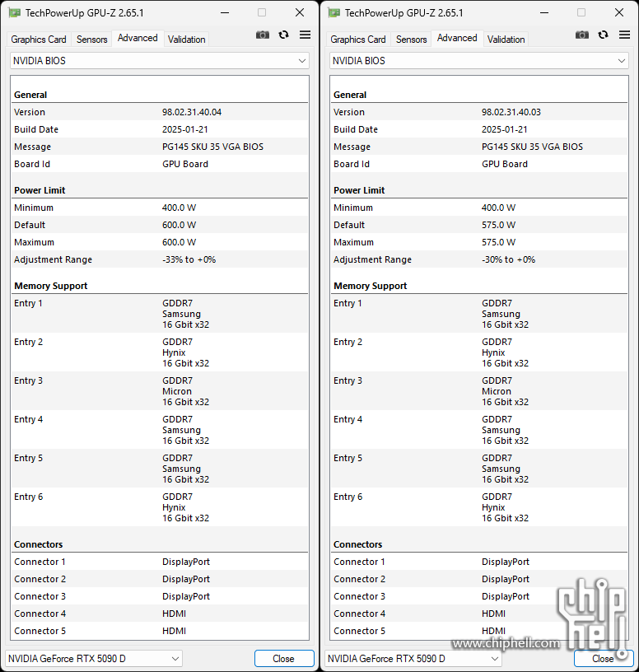Click Maximum 575.0 W value in right window
This screenshot has width=639, height=672.
point(498,242)
